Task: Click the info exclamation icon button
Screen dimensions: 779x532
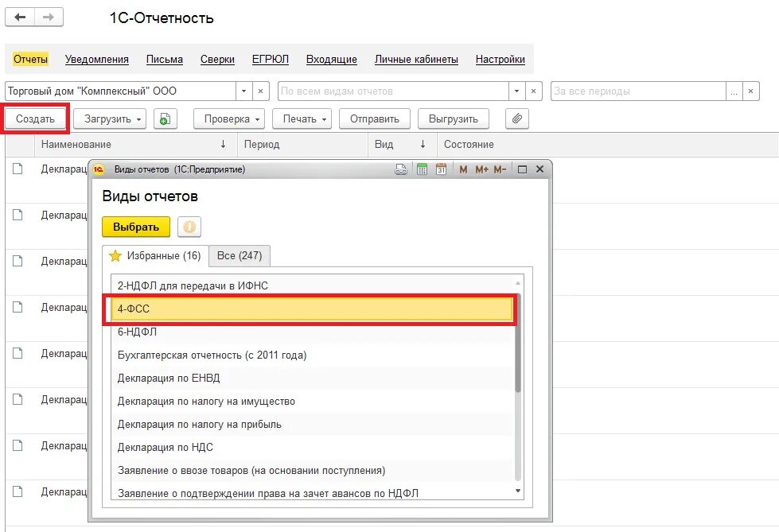Action: tap(189, 227)
